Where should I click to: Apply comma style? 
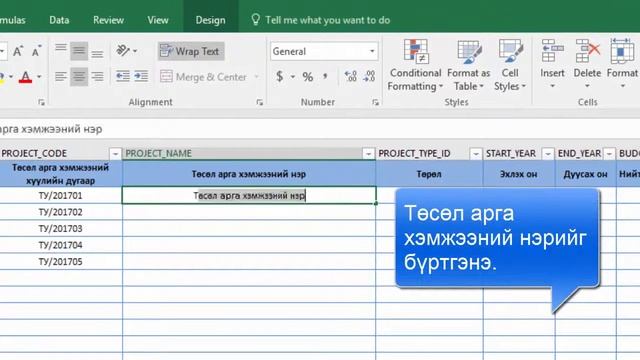click(x=325, y=76)
